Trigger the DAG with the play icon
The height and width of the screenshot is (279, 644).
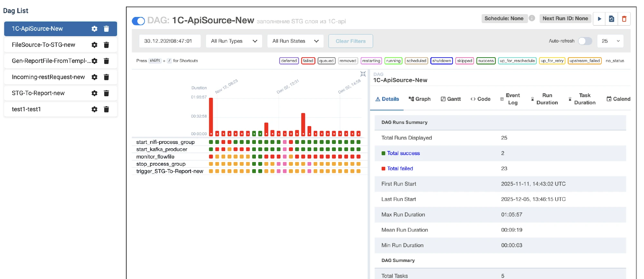tap(599, 19)
